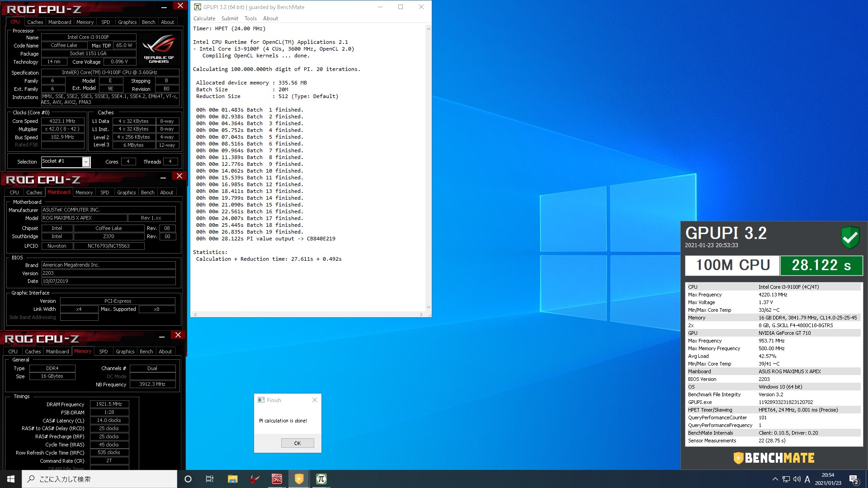Open Caches tab in bottom CPU-Z window
This screenshot has width=868, height=488.
click(x=33, y=352)
